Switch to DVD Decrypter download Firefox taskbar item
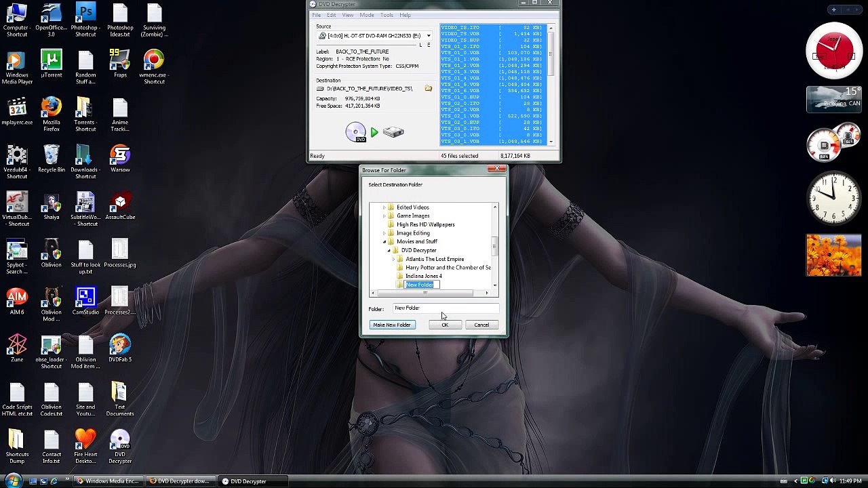The width and height of the screenshot is (868, 488). point(180,481)
